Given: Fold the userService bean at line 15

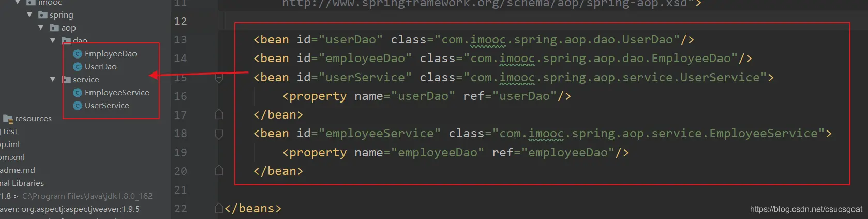Looking at the screenshot, I should coord(219,78).
